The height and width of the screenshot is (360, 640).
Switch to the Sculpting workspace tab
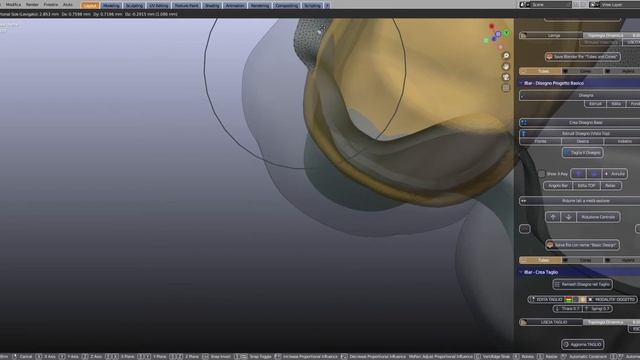point(134,6)
